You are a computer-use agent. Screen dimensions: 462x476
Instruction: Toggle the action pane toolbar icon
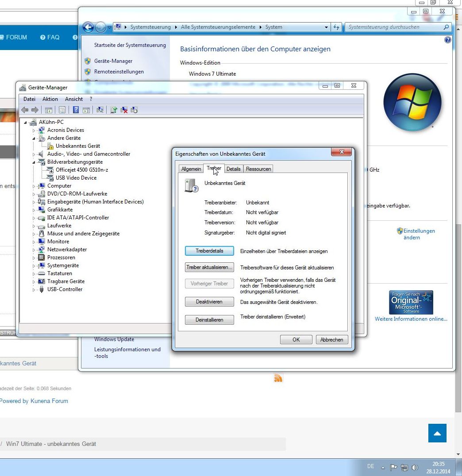pyautogui.click(x=86, y=110)
